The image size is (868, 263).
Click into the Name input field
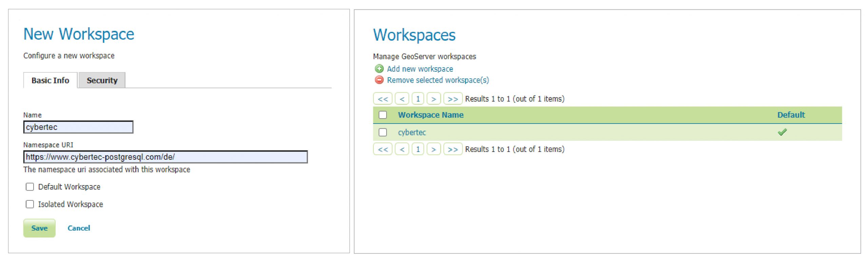[78, 127]
